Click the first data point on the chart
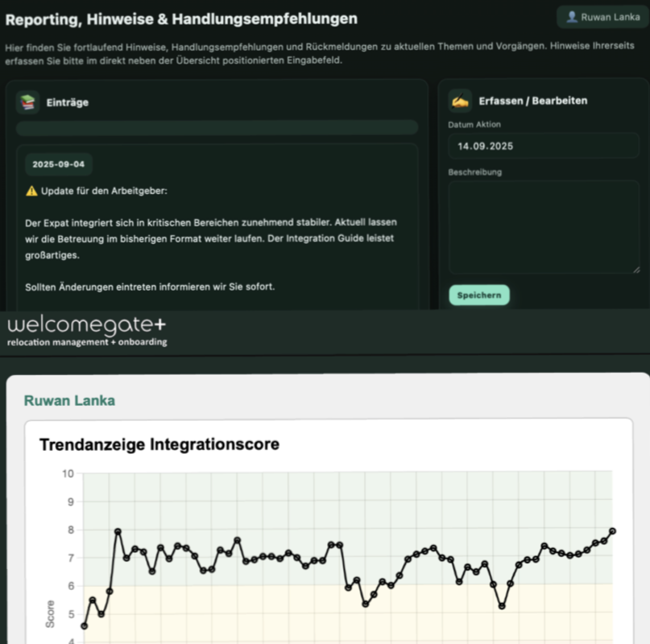Screen dimensions: 650x644 click(85, 625)
